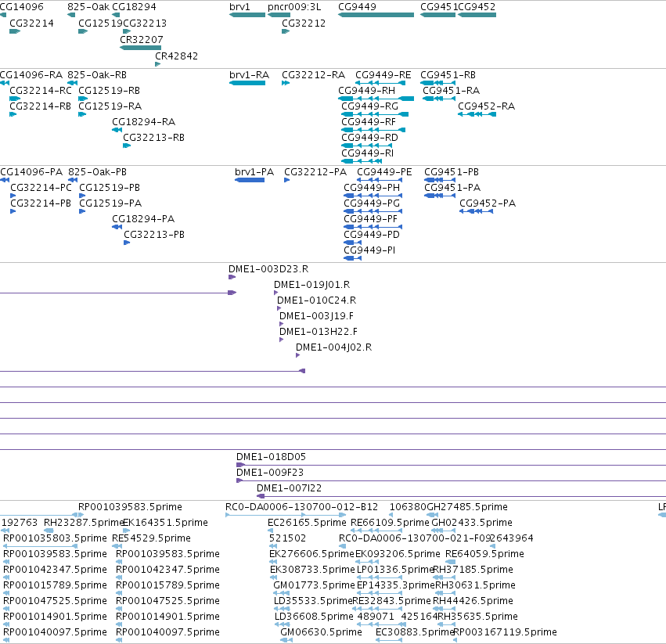The image size is (666, 644).
Task: Click the RH23287.5prime EST label
Action: [84, 523]
